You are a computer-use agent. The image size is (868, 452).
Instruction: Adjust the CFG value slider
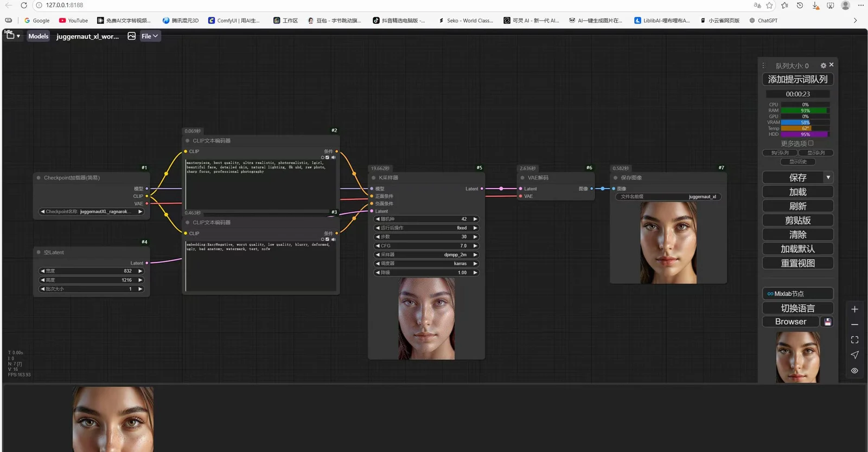point(426,246)
